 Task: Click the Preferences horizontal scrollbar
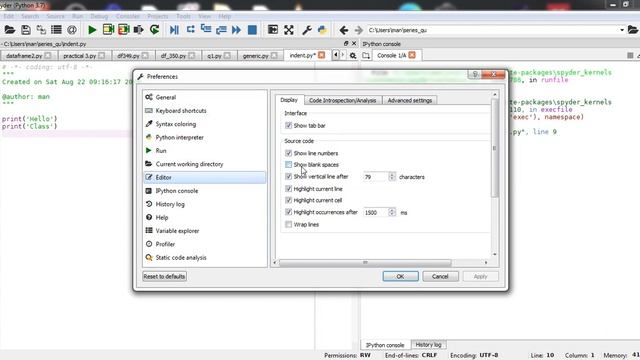click(x=365, y=262)
